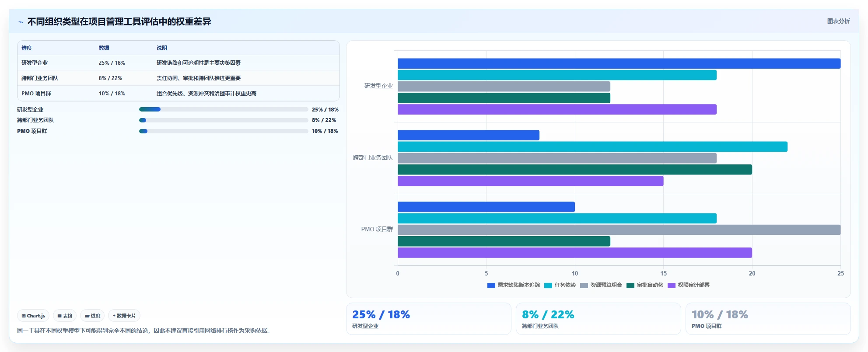Select the Chart.js tag pill
The image size is (868, 352).
coord(33,316)
